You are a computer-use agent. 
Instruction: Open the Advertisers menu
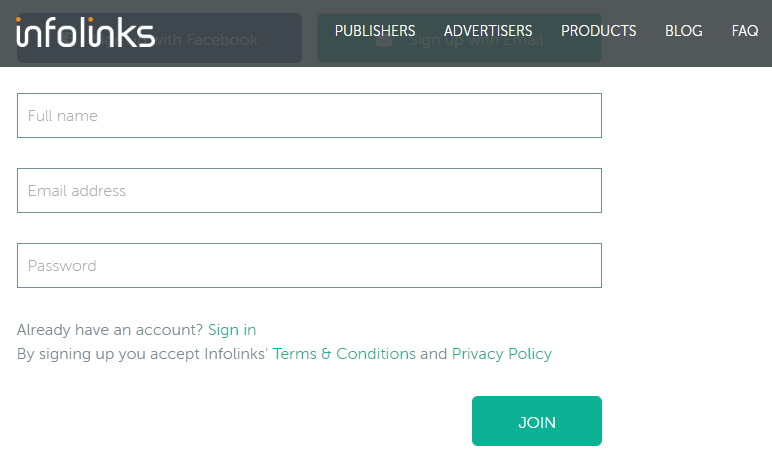(x=488, y=31)
